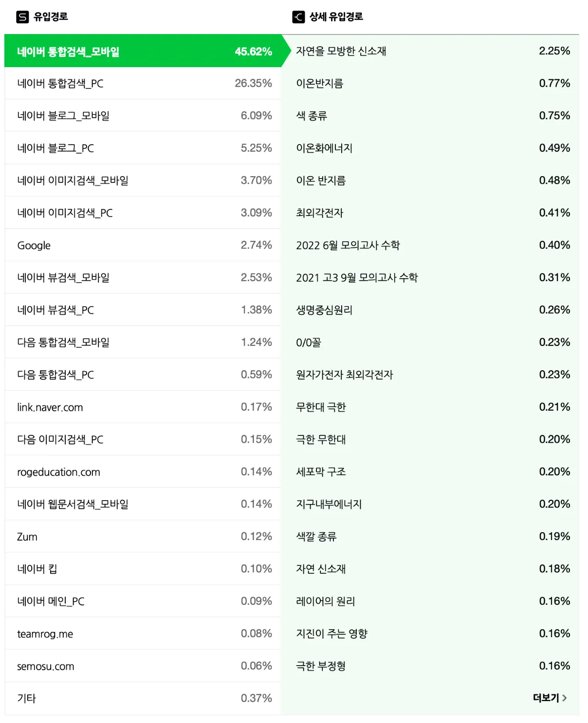Open 더보기 to see more keywords

point(550,698)
